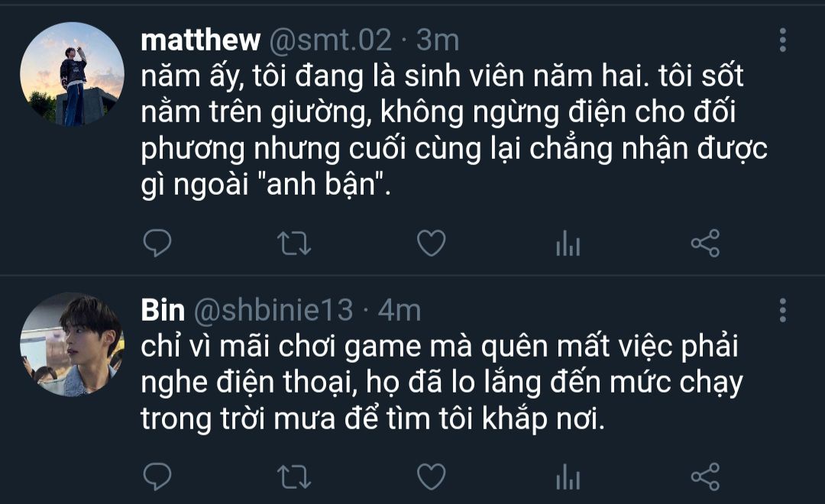View analytics for matthew's tweet
The height and width of the screenshot is (504, 825).
[568, 244]
